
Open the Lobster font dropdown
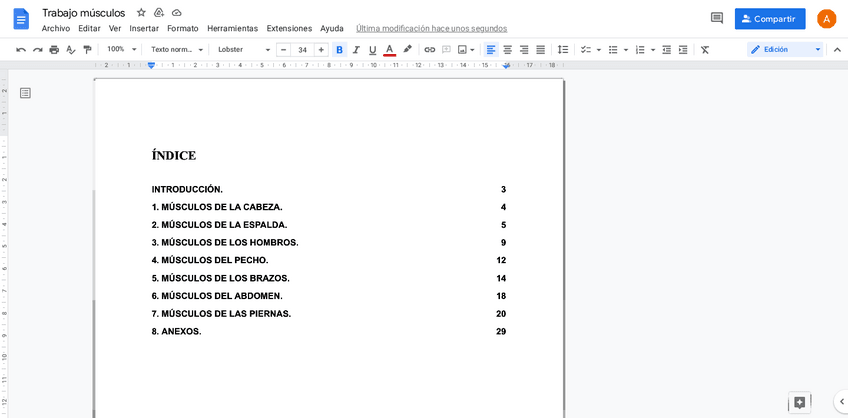(x=244, y=50)
